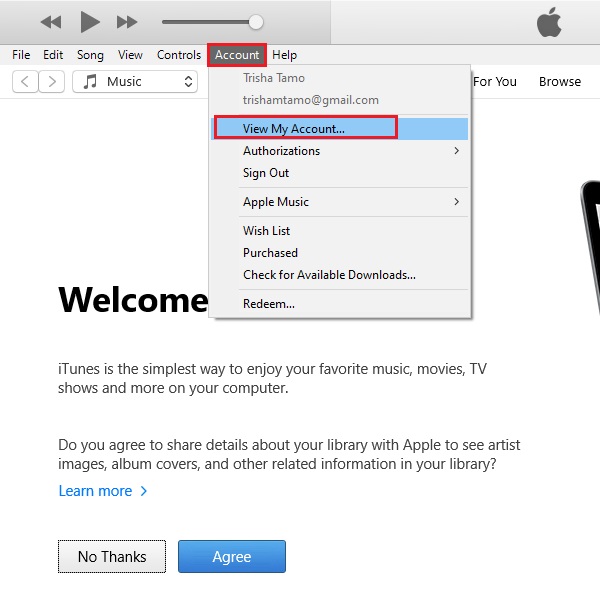This screenshot has height=614, width=600.
Task: Click the volume slider knob
Action: 256,22
